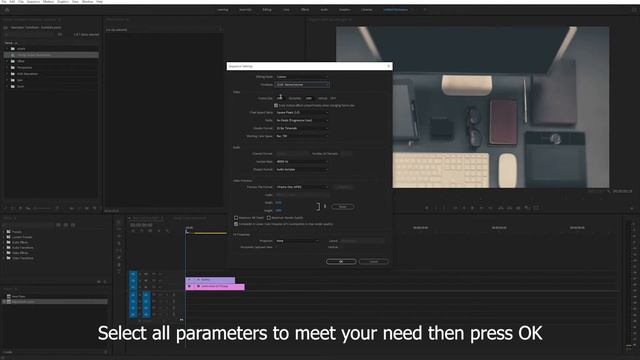Image resolution: width=640 pixels, height=360 pixels.
Task: Switch Project panel to List View
Action: coord(13,208)
